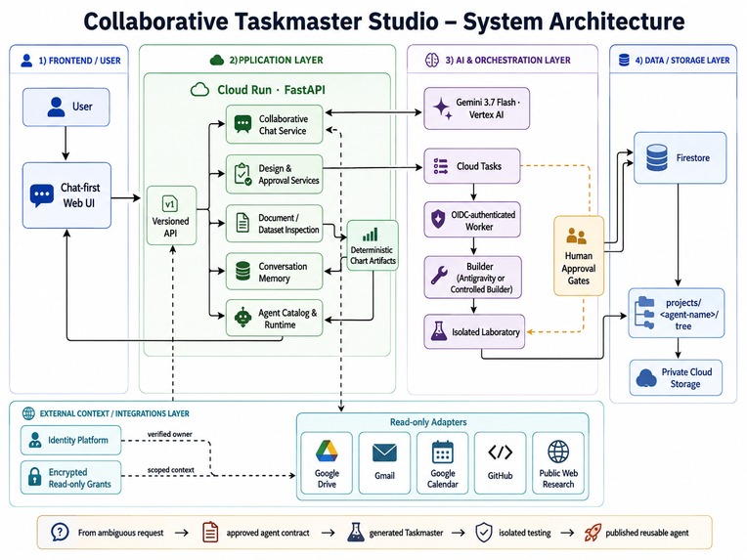
Task: Click the Google Drive logo icon
Action: [327, 452]
